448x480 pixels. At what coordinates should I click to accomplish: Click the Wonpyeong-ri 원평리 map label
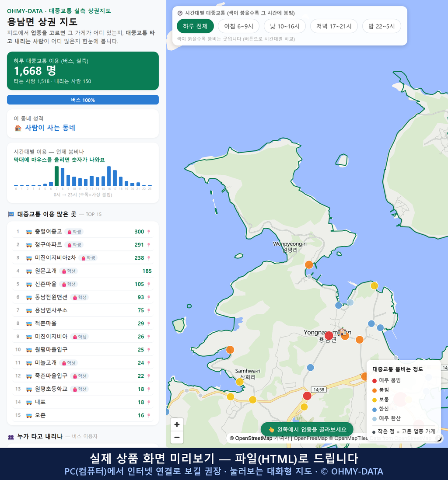pos(290,247)
